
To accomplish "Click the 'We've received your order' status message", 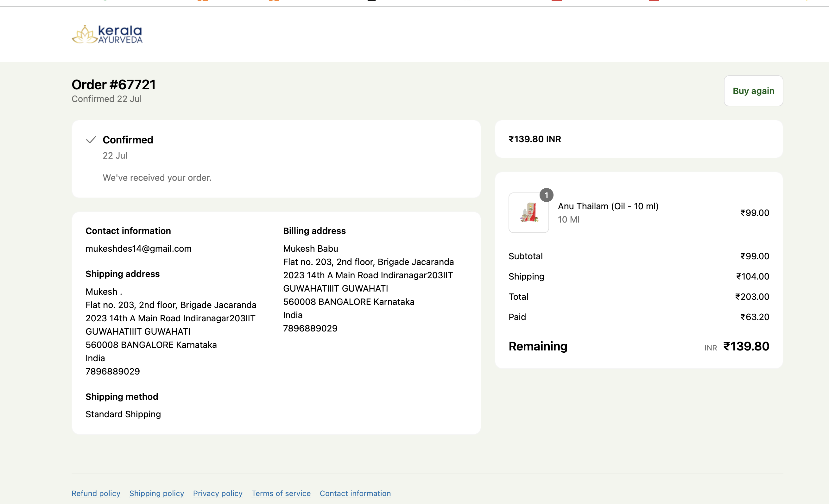I will point(157,178).
